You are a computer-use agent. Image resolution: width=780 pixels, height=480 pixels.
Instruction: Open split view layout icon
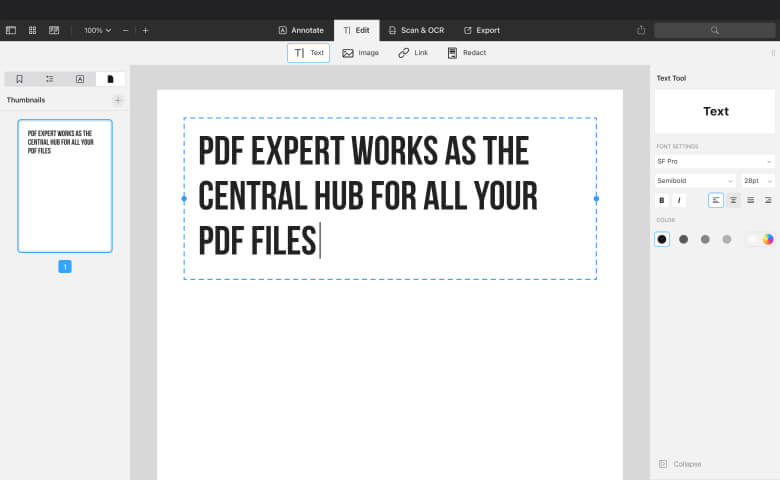(x=54, y=30)
